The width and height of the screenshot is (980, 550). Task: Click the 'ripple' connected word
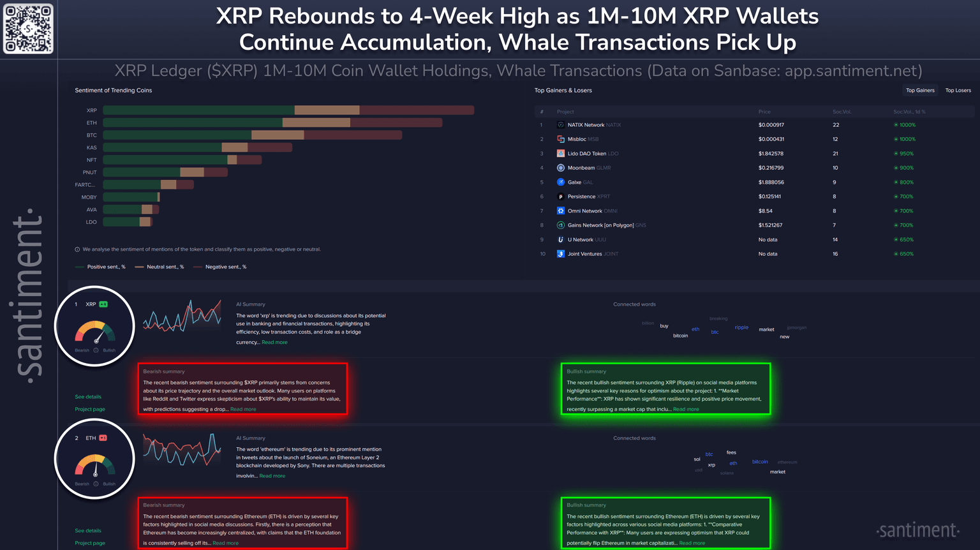[741, 327]
